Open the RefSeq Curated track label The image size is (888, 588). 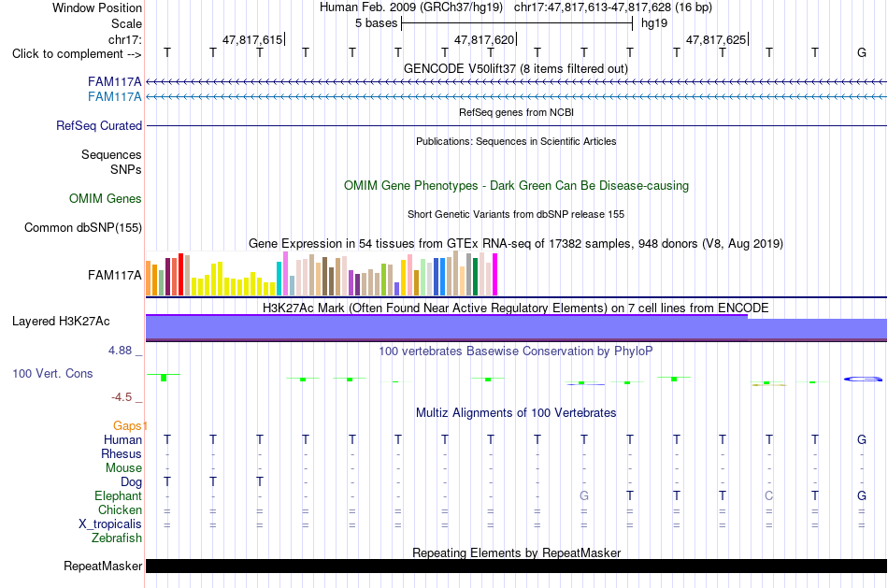[98, 126]
